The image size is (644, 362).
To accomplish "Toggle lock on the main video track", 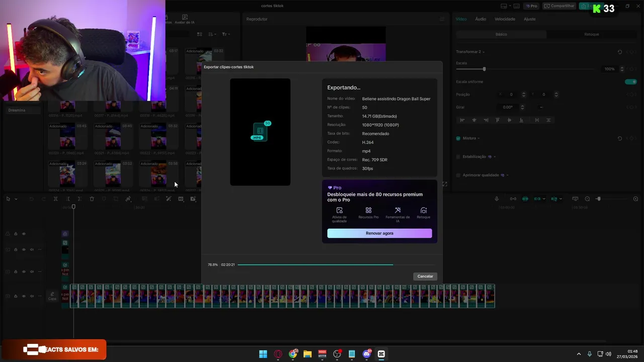I will [16, 296].
